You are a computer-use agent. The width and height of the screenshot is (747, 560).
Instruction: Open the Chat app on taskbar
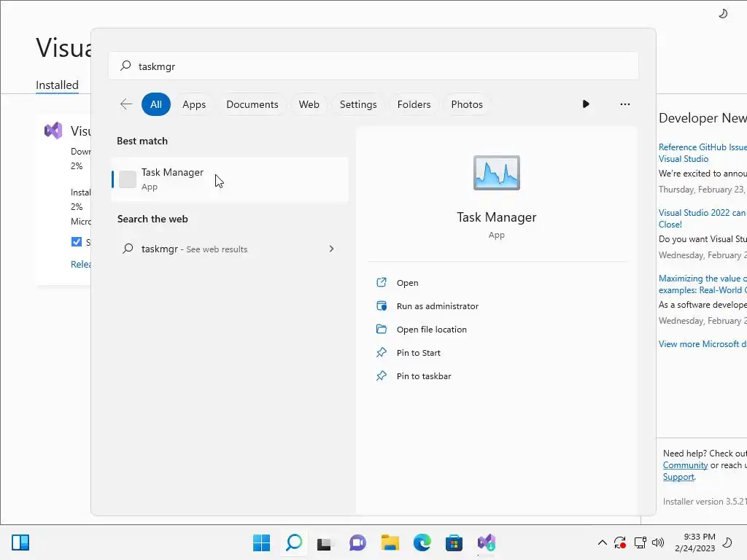(x=357, y=542)
